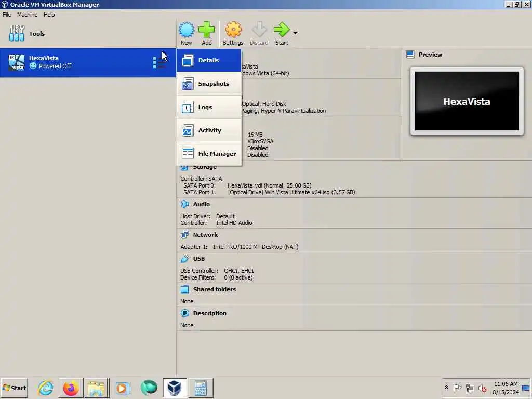Image resolution: width=532 pixels, height=399 pixels.
Task: Click the Win Vista Ultimate x64.iso optical entry
Action: coord(291,192)
